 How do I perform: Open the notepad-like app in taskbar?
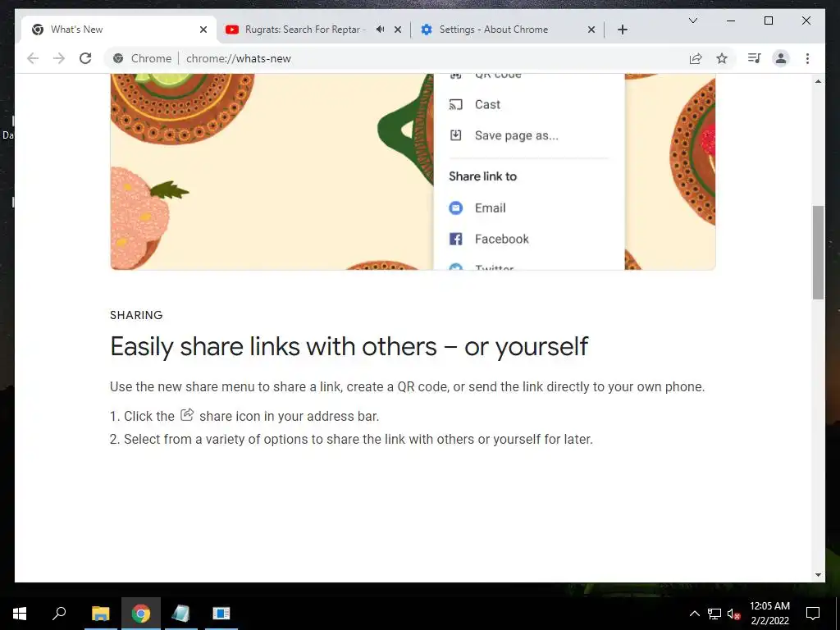click(x=181, y=614)
